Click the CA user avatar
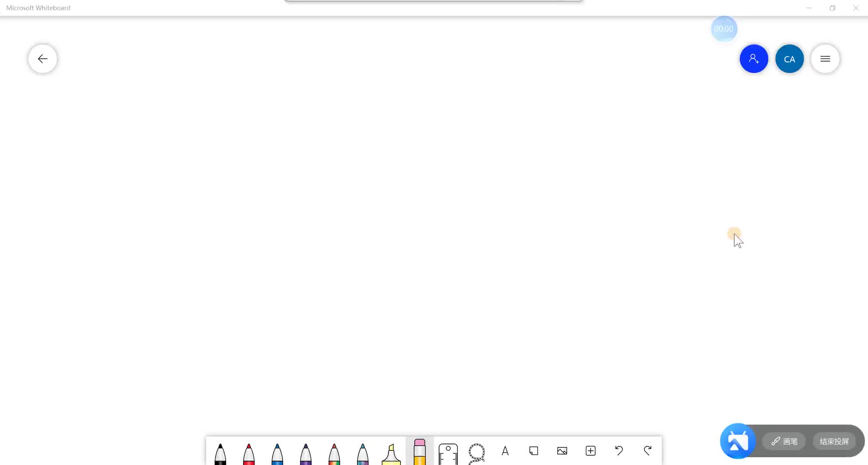This screenshot has width=868, height=465. coord(790,58)
